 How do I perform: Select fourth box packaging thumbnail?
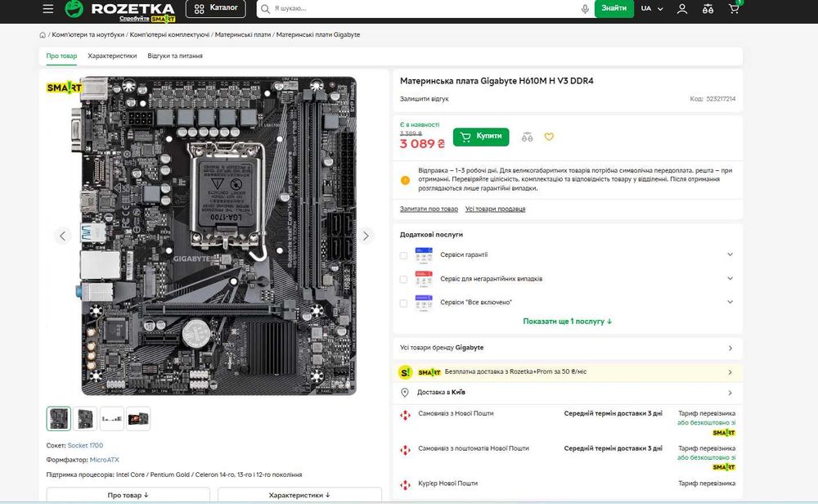(138, 418)
